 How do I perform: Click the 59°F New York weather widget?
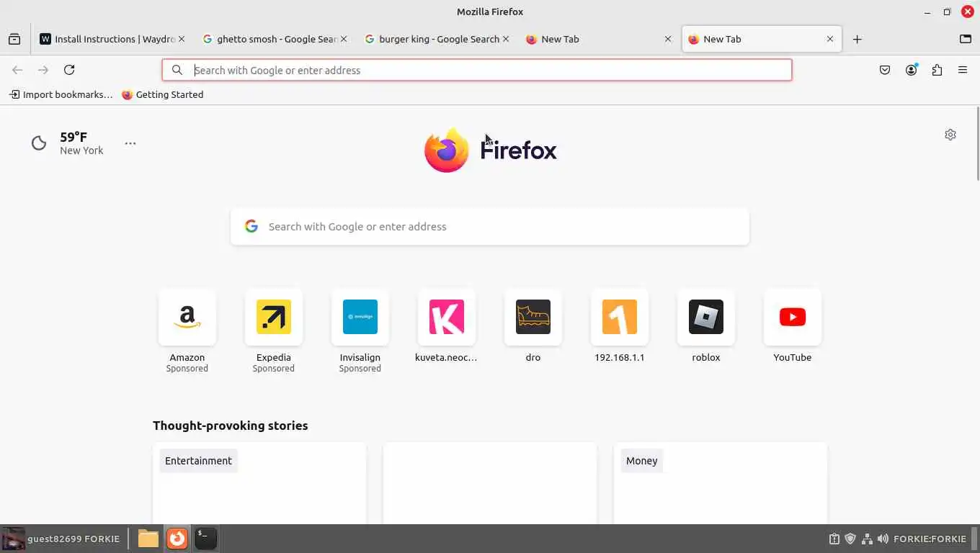pyautogui.click(x=68, y=143)
